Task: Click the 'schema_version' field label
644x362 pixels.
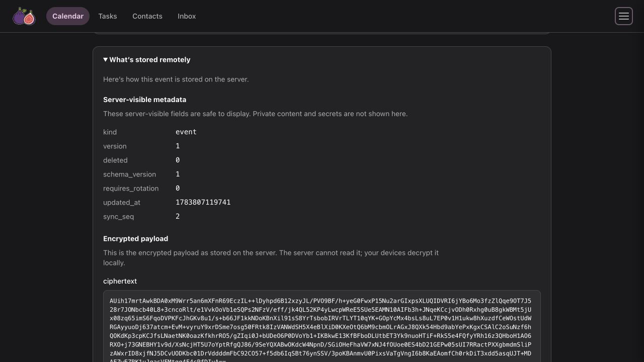Action: click(x=129, y=174)
